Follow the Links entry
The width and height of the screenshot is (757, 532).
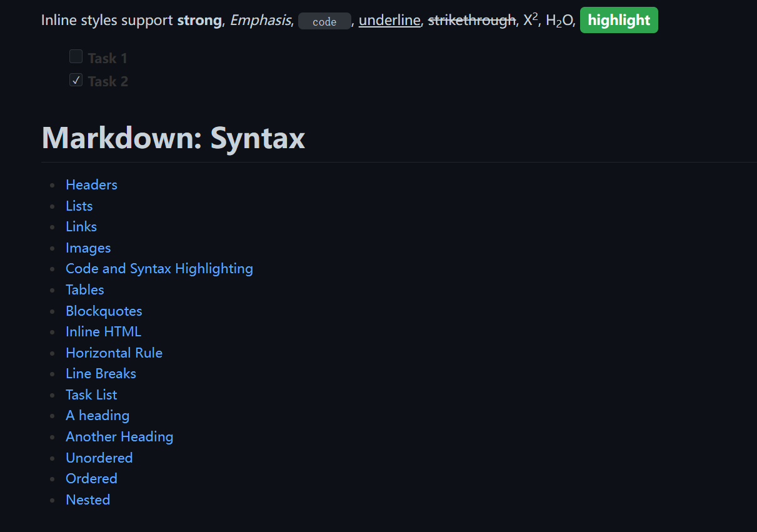[81, 226]
